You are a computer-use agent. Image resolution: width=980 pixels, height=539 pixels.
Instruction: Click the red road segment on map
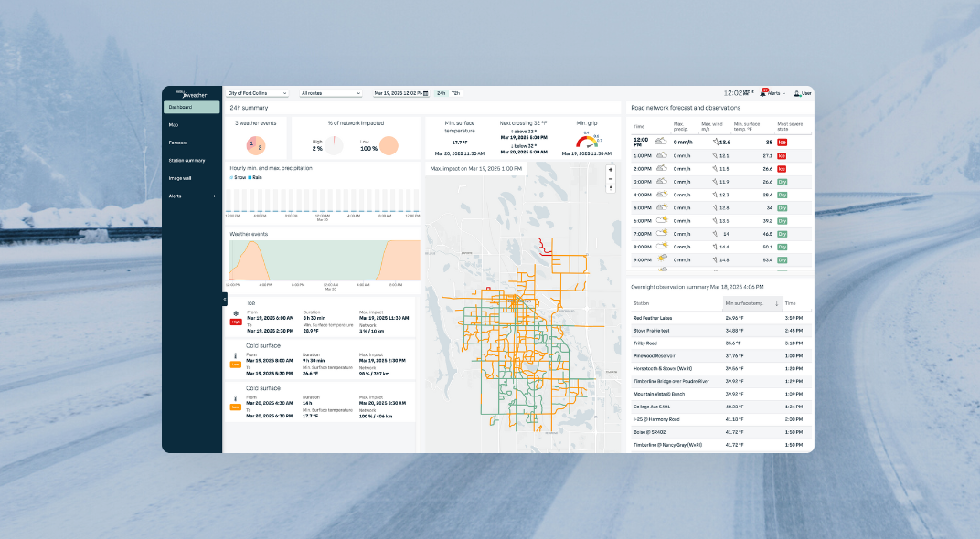pos(544,246)
